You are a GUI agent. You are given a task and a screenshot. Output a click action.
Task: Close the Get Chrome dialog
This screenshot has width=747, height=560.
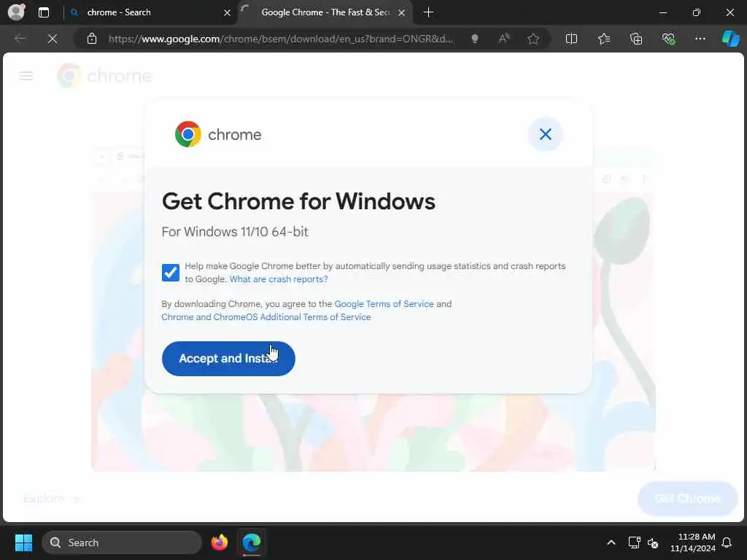pyautogui.click(x=546, y=134)
